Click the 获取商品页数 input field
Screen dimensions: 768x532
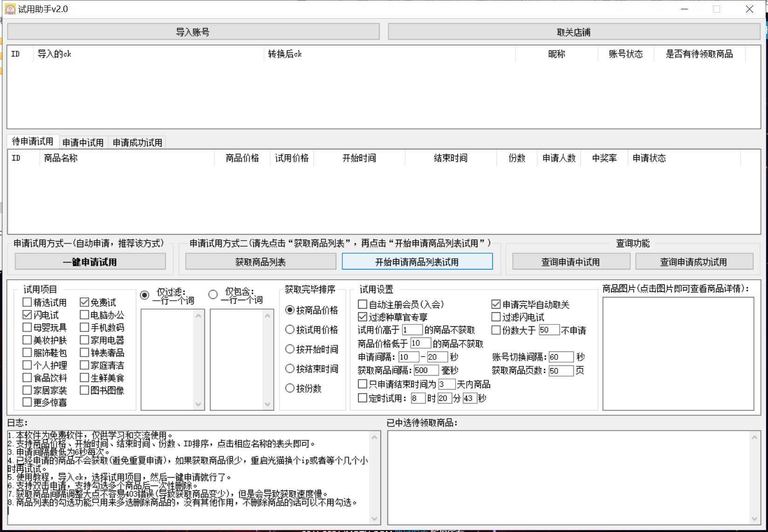coord(560,370)
